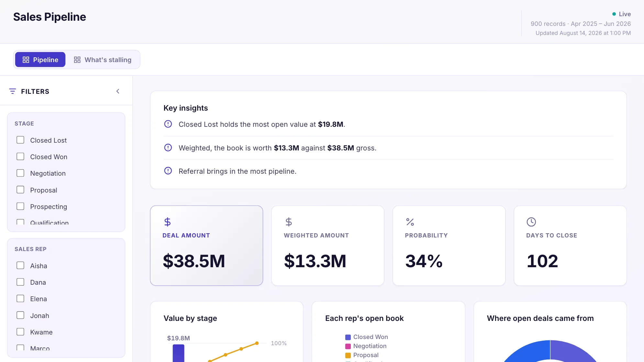Toggle the Negotiation stage checkbox
Image resolution: width=644 pixels, height=362 pixels.
tap(20, 173)
